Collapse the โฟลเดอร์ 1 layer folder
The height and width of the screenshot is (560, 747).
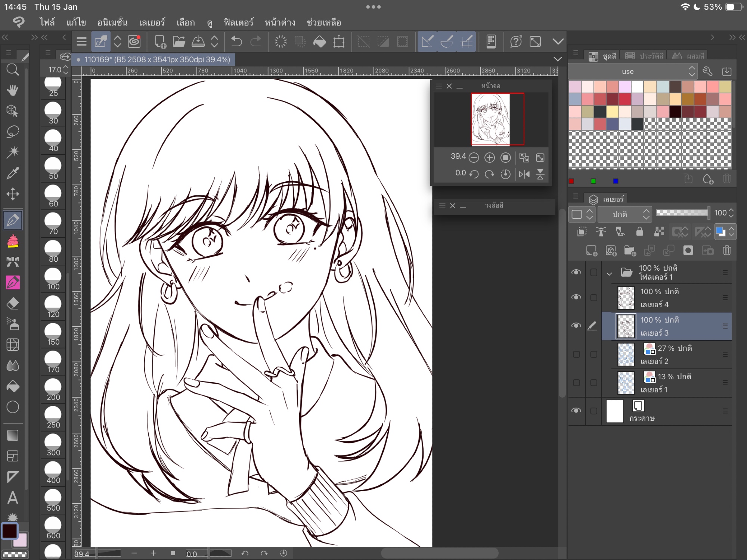tap(609, 274)
